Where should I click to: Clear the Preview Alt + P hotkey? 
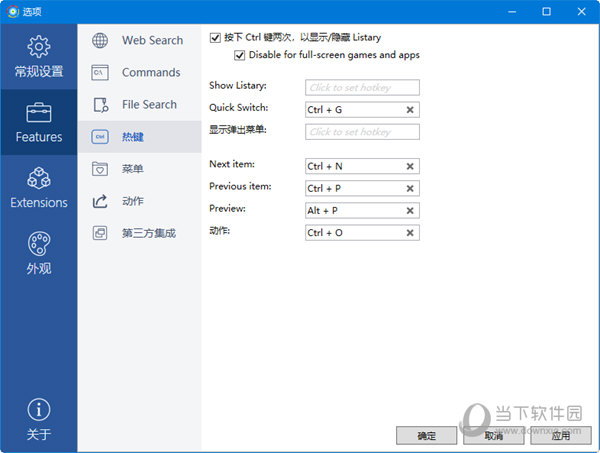(x=410, y=211)
